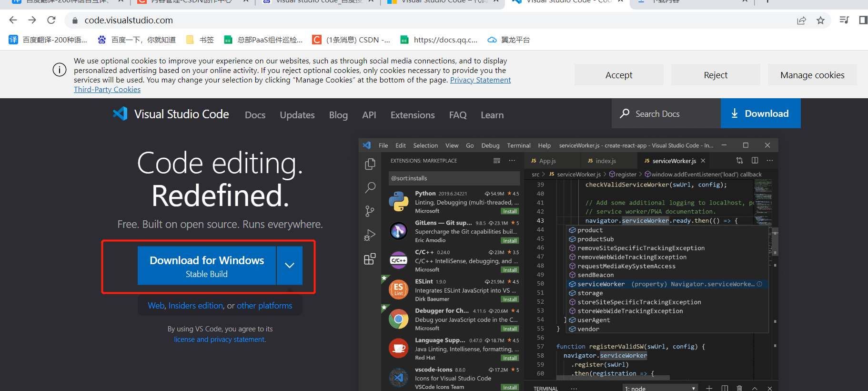Open the 百度翻译 bookmark
Viewport: 868px width, 391px height.
point(48,40)
